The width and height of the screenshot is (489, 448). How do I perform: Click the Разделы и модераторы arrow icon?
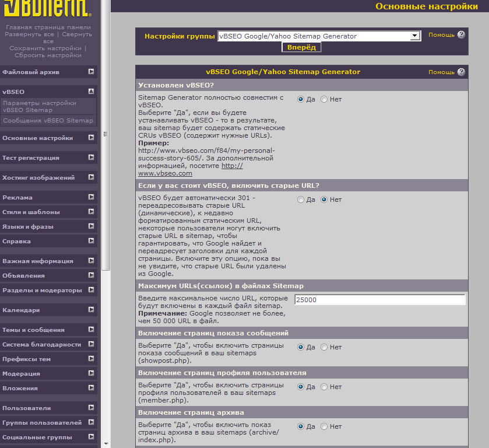click(91, 290)
